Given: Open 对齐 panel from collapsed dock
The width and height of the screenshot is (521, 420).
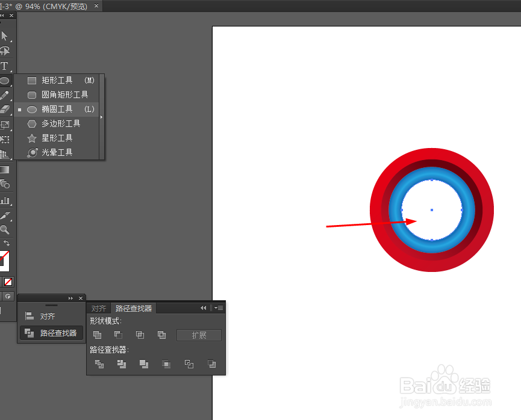Looking at the screenshot, I should click(52, 316).
